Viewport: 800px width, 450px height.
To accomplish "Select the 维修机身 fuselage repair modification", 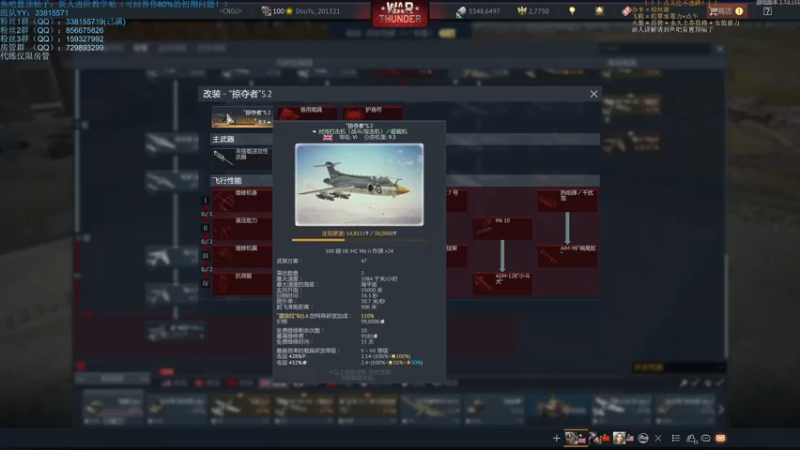I will tap(242, 201).
